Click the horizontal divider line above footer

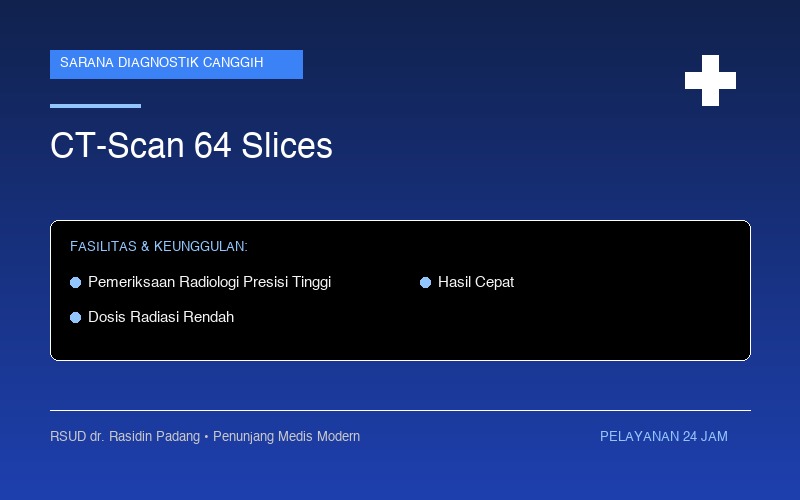401,410
